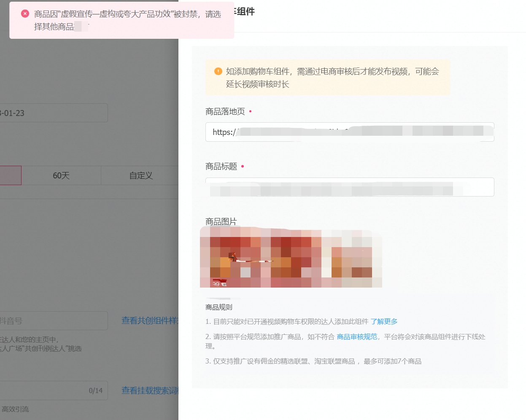Click the date field ending in -01-23
Viewport: 526px width, 420px height.
click(54, 113)
